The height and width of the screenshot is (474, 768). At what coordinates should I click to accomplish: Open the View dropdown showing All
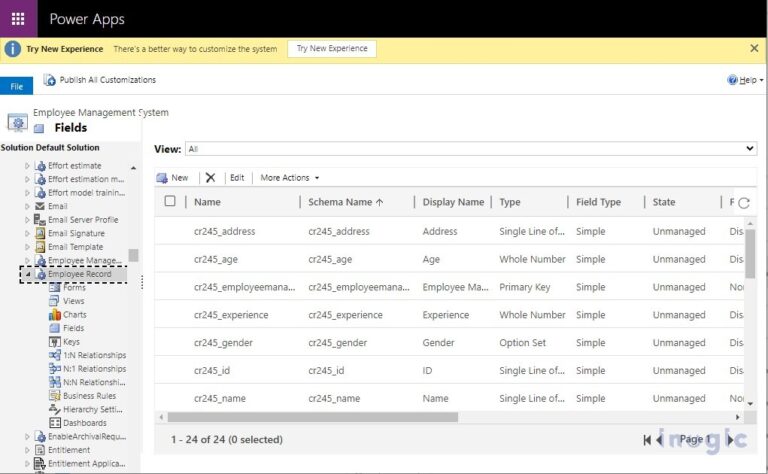pos(470,149)
